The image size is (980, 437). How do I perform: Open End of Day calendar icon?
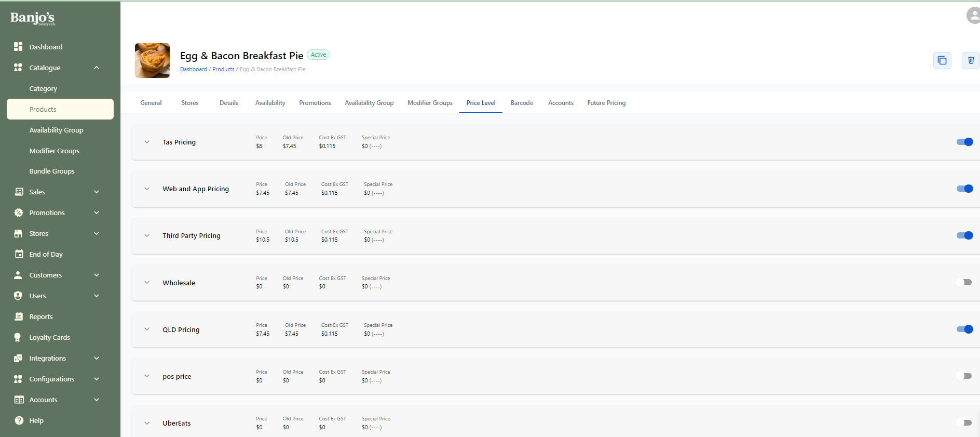tap(19, 254)
